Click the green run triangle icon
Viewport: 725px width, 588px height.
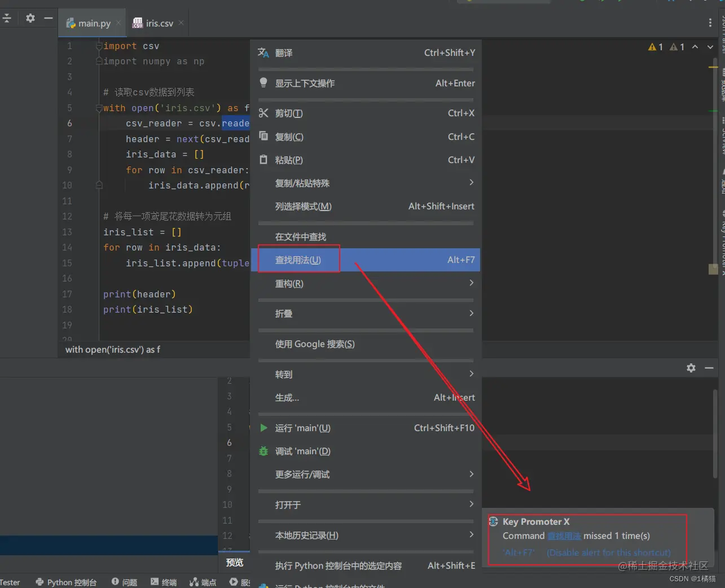(263, 428)
